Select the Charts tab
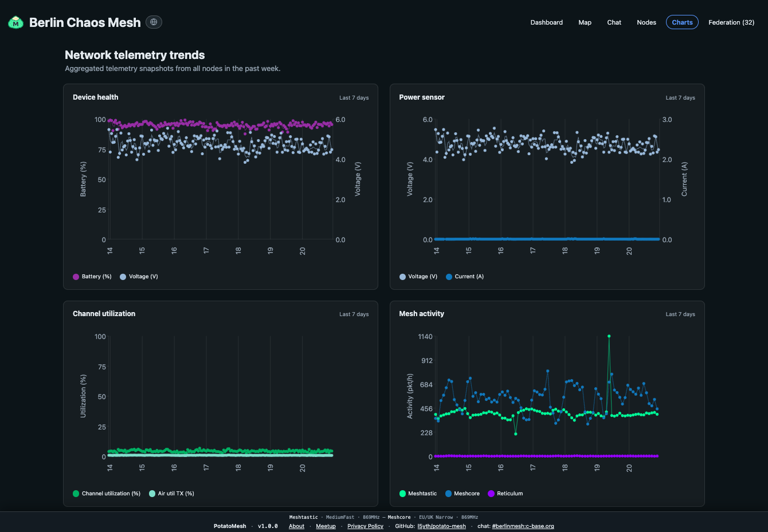The image size is (768, 532). coord(682,22)
